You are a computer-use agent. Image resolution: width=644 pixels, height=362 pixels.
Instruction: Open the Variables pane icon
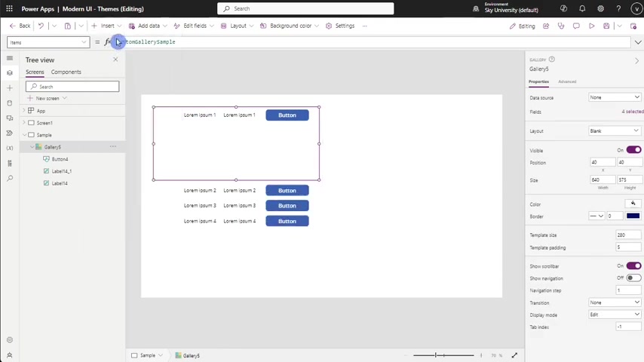9,149
